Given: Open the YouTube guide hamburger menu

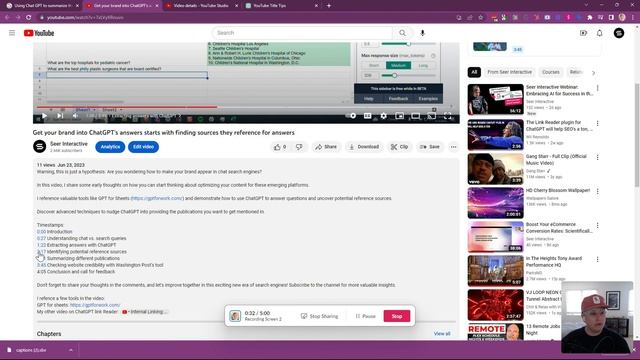Looking at the screenshot, I should click(x=12, y=33).
